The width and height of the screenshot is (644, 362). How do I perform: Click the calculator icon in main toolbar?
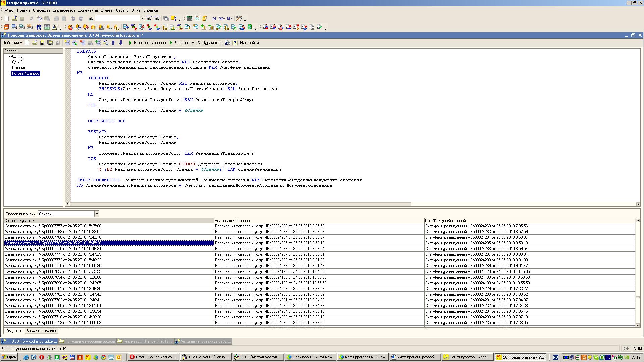coord(190,19)
